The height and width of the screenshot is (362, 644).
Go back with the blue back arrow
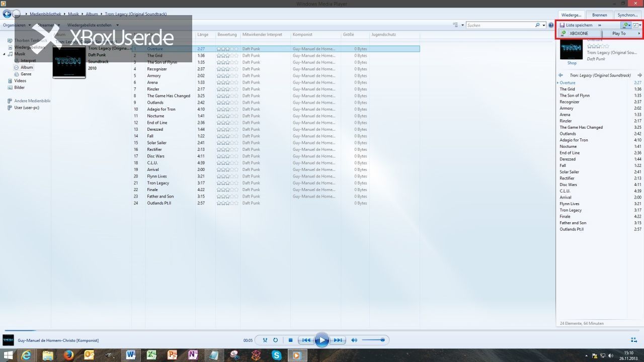[x=7, y=14]
